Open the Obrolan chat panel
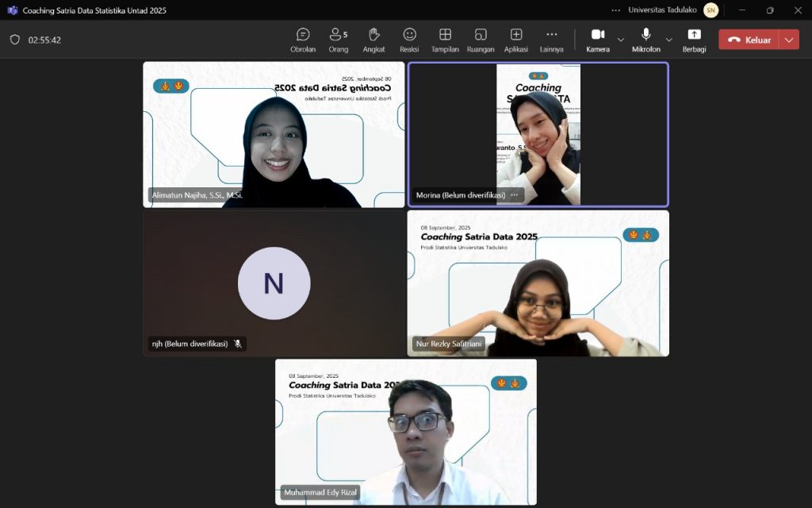The width and height of the screenshot is (812, 508). point(303,40)
